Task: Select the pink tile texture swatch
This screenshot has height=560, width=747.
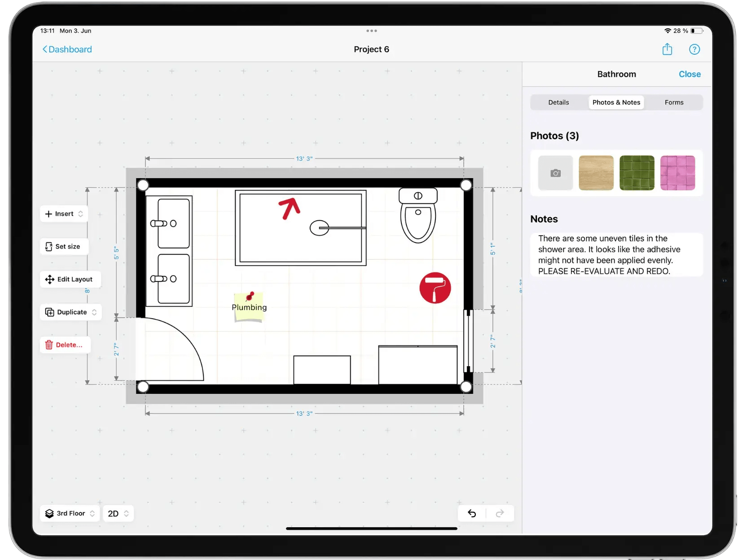Action: point(677,173)
